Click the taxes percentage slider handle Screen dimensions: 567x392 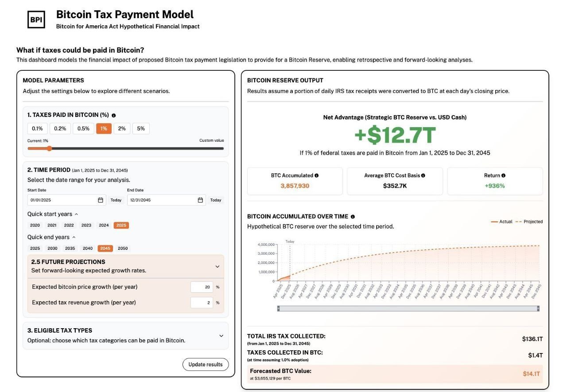coord(49,148)
